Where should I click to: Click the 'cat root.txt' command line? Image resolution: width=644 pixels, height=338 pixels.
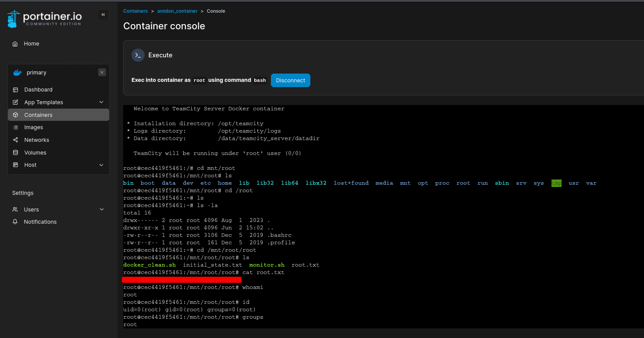[204, 273]
